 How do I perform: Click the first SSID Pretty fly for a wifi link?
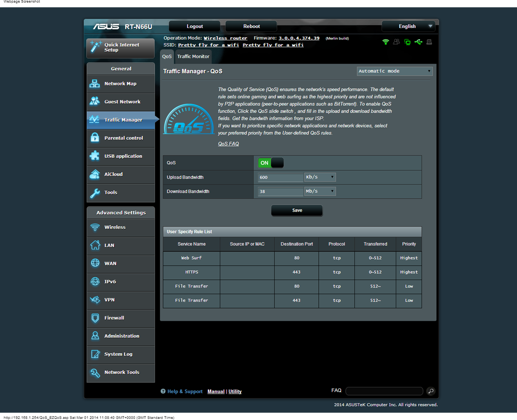209,45
